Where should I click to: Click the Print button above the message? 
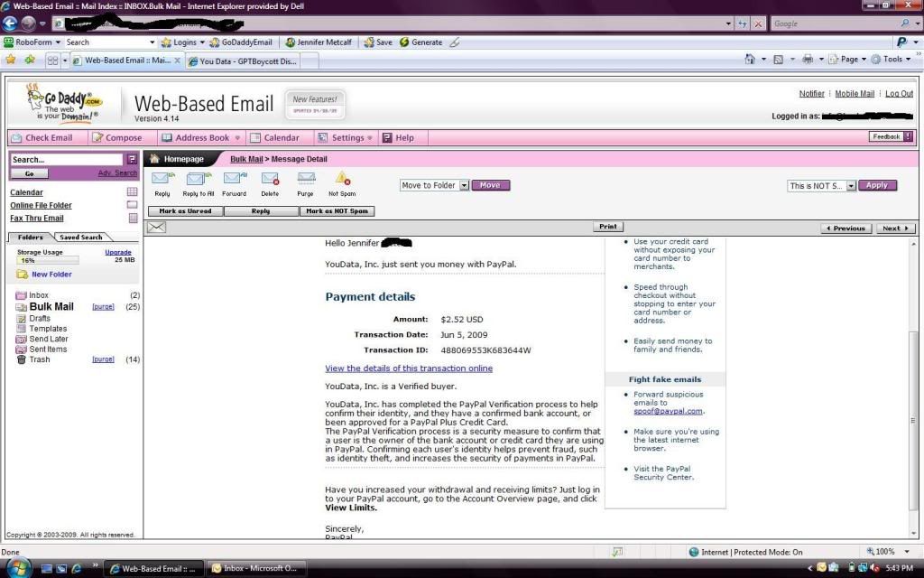[x=607, y=227]
